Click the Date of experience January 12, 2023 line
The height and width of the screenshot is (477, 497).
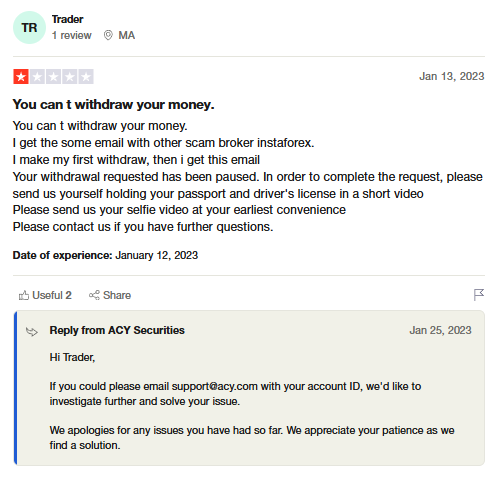pyautogui.click(x=105, y=255)
